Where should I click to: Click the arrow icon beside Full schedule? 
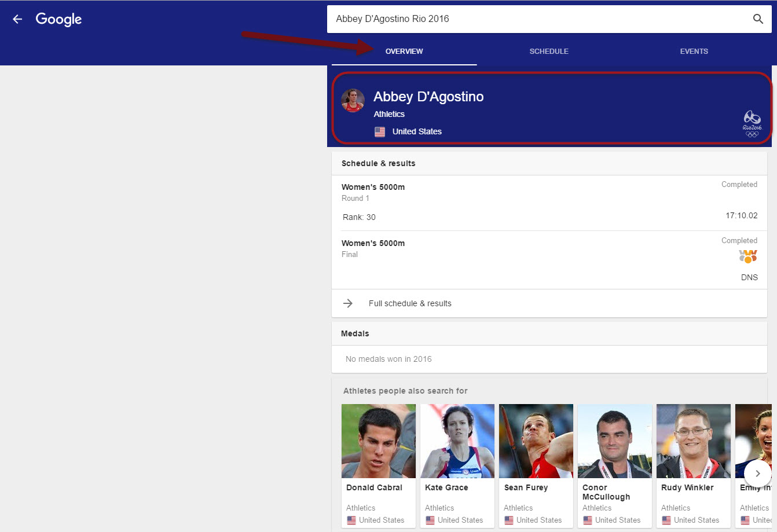tap(348, 303)
